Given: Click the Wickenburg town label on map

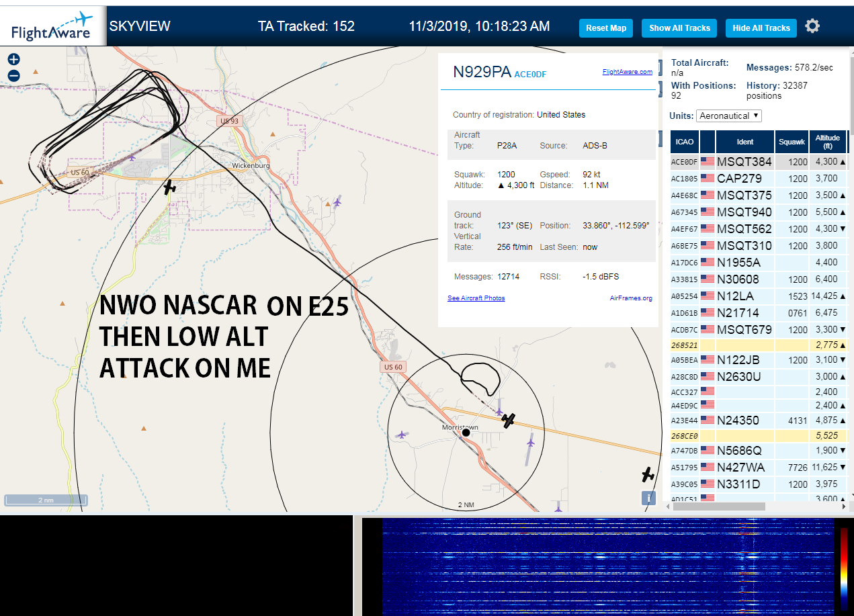Looking at the screenshot, I should pyautogui.click(x=251, y=165).
